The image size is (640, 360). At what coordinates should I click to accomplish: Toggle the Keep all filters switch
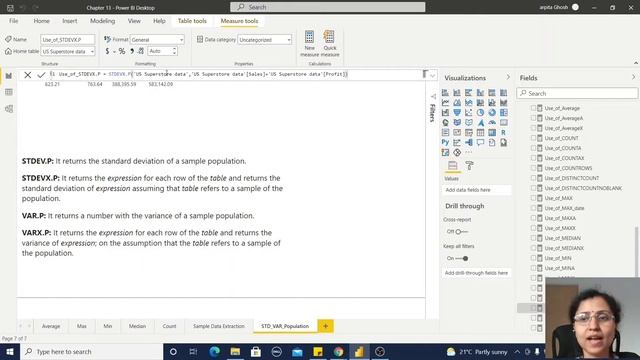tap(461, 258)
